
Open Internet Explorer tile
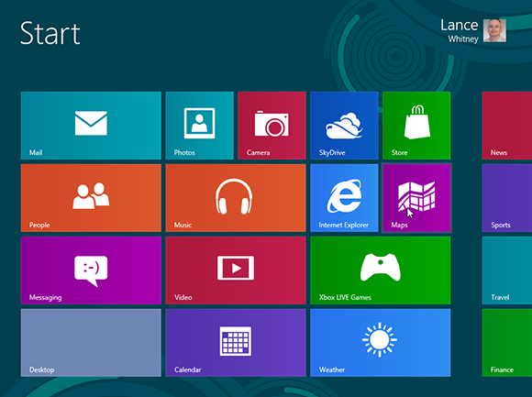(x=344, y=198)
